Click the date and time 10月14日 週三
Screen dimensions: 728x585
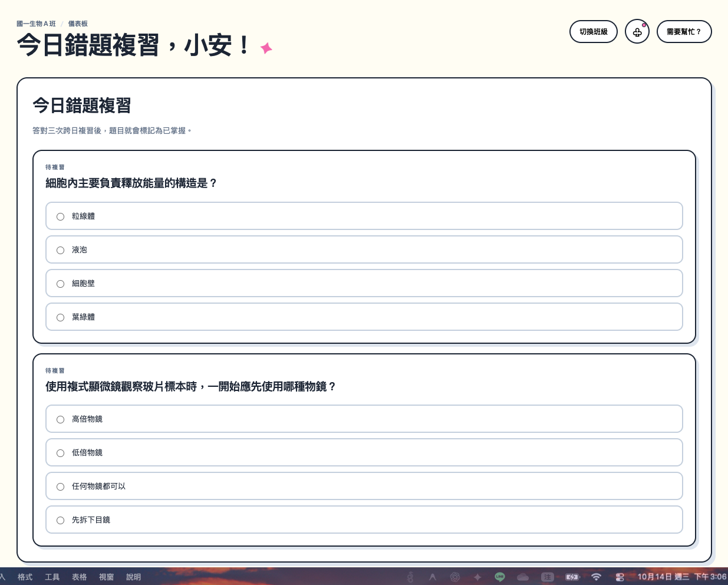click(x=663, y=577)
